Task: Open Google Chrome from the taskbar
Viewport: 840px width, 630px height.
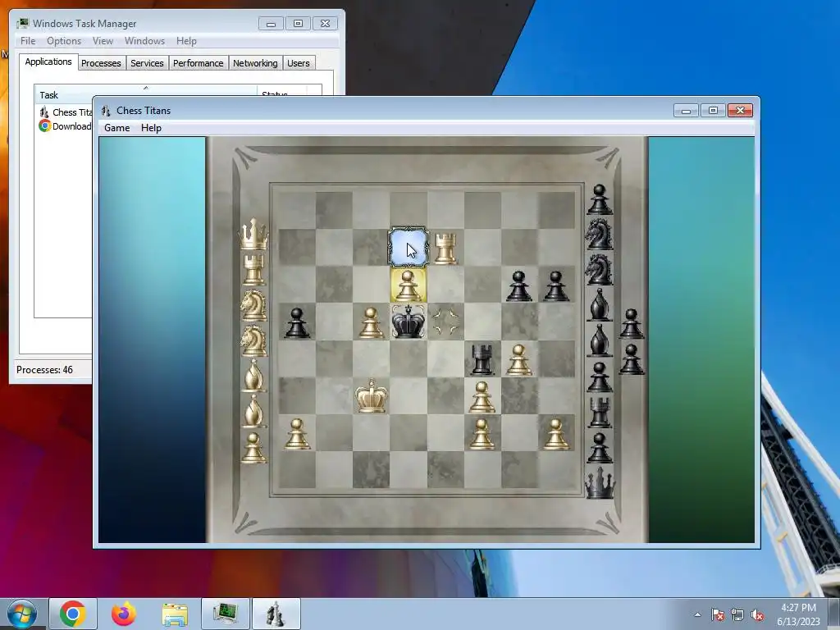Action: click(x=73, y=614)
